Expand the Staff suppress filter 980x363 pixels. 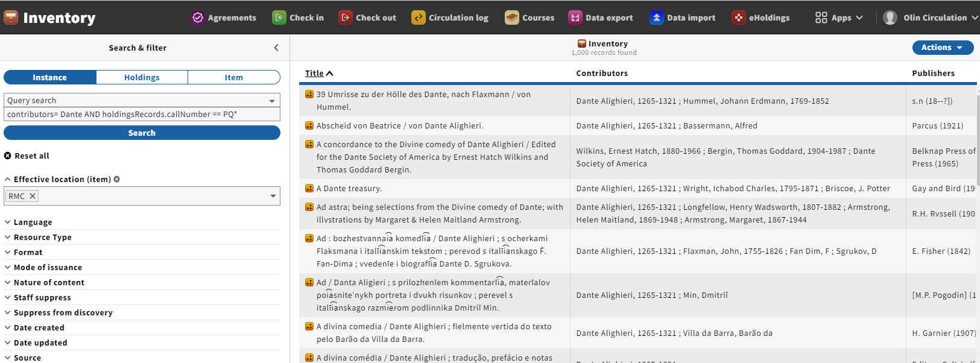(x=38, y=297)
